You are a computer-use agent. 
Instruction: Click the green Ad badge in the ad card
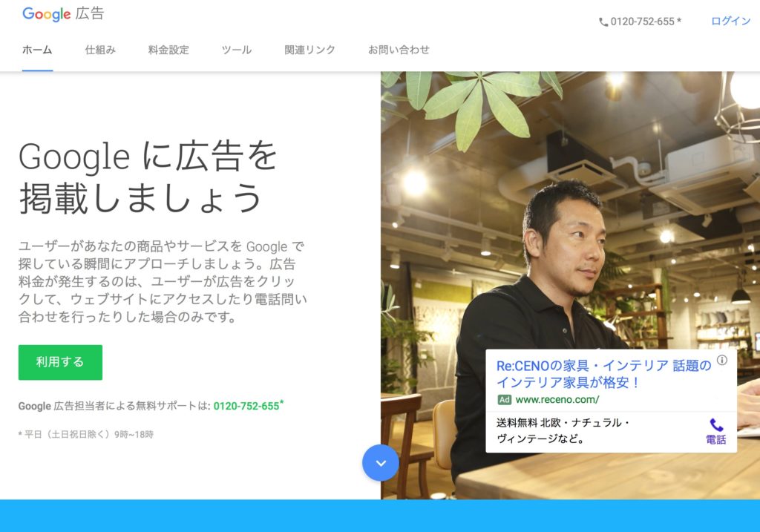pyautogui.click(x=504, y=400)
